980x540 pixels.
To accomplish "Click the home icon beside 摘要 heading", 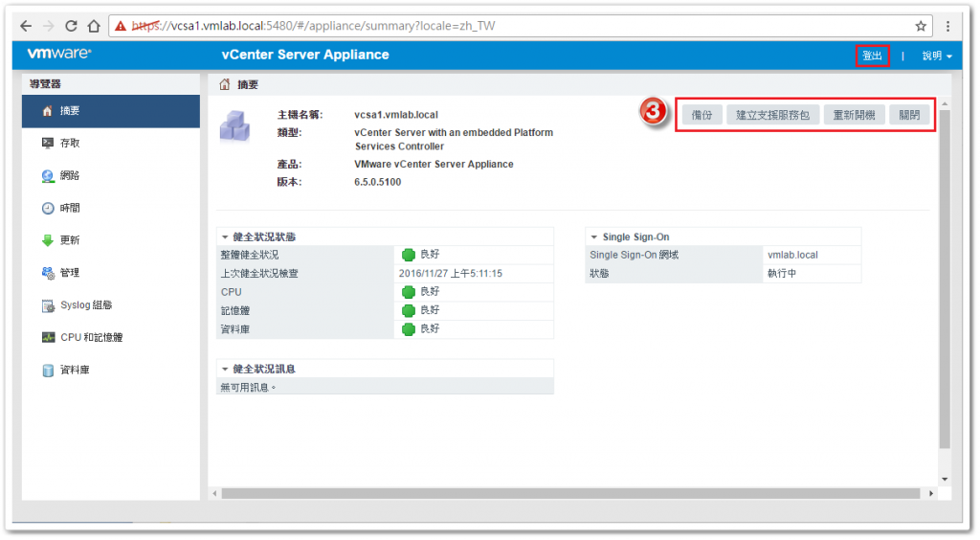I will point(224,84).
